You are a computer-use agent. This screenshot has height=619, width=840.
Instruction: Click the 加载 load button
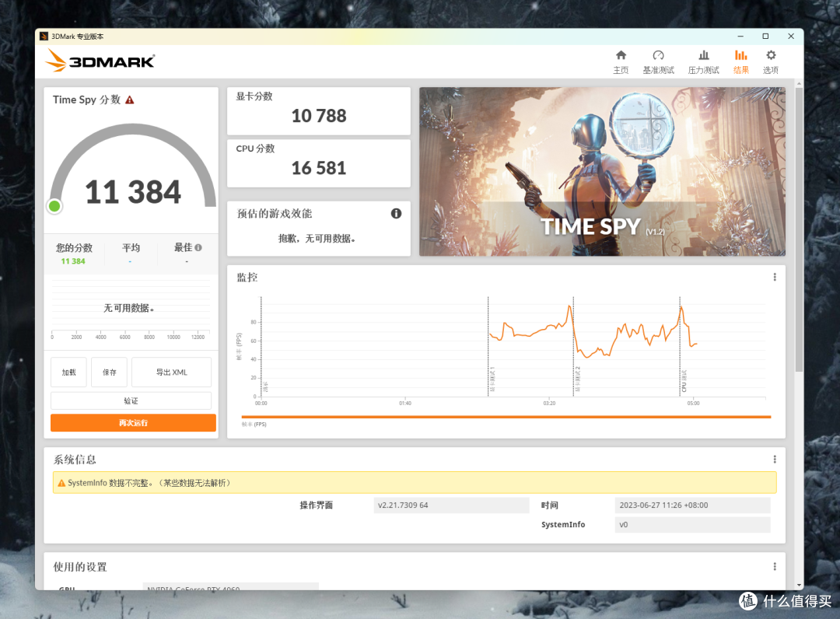(x=68, y=372)
